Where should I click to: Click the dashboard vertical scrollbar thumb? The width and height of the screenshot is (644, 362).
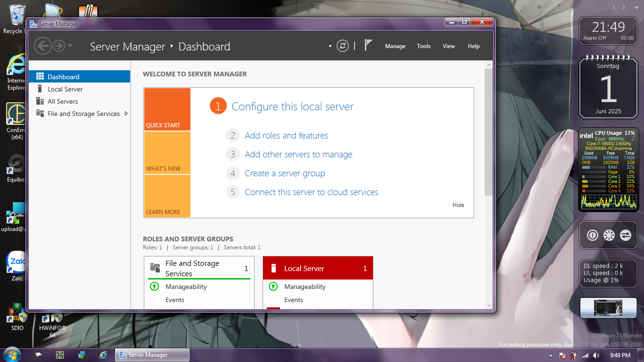click(488, 132)
